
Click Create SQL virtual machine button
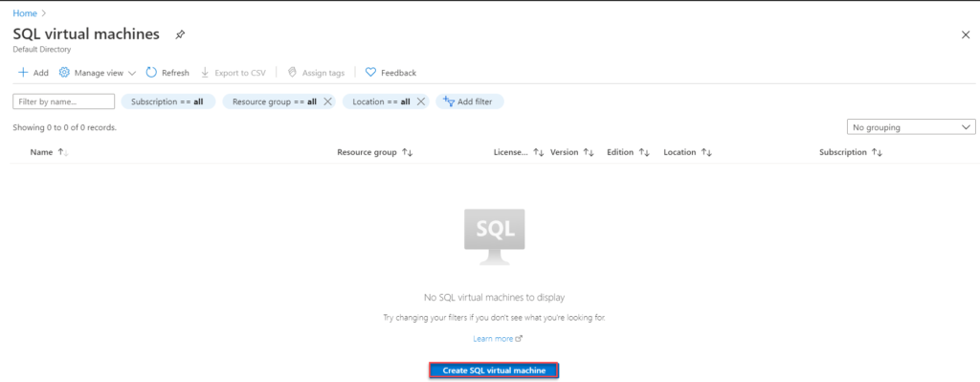coord(494,371)
